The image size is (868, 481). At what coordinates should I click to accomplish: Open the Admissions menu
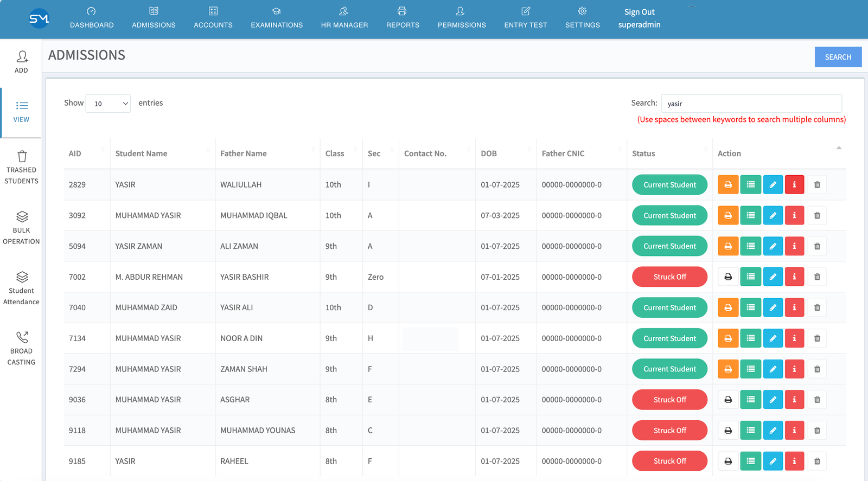[x=154, y=18]
